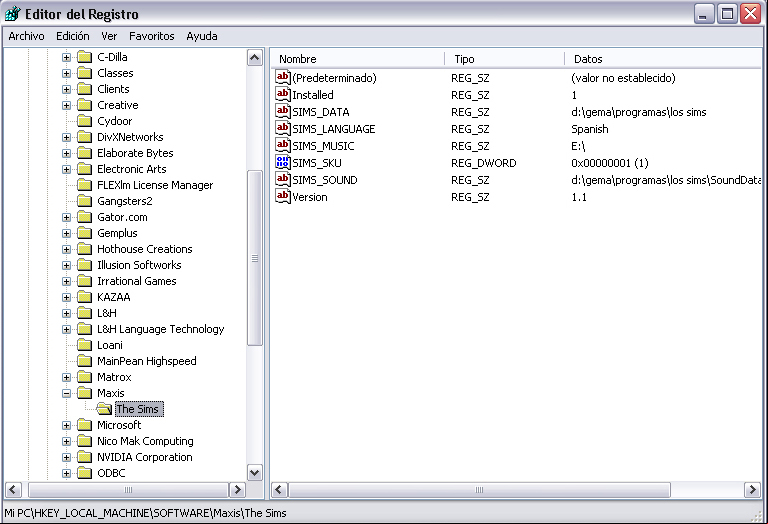Expand the Gator.com key
This screenshot has height=524, width=768.
pyautogui.click(x=67, y=217)
